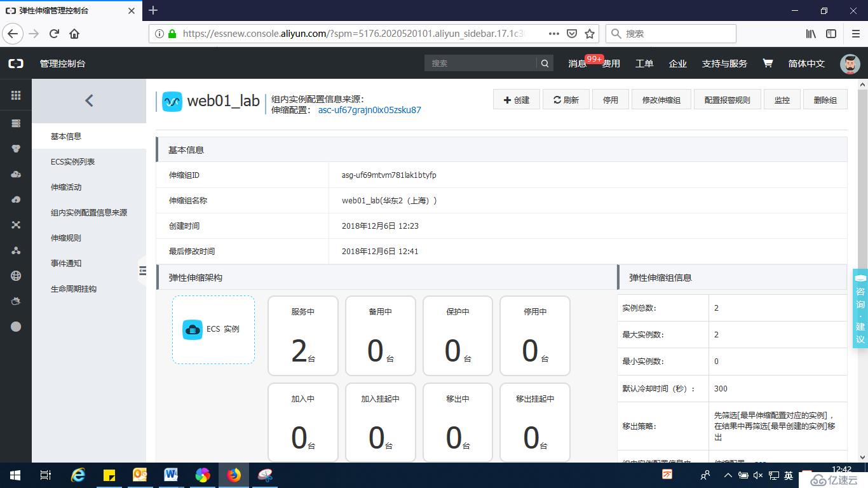This screenshot has height=488, width=868.
Task: Open the scaling configuration asc-uf67grajn0ix05zsku87 link
Action: pos(369,110)
